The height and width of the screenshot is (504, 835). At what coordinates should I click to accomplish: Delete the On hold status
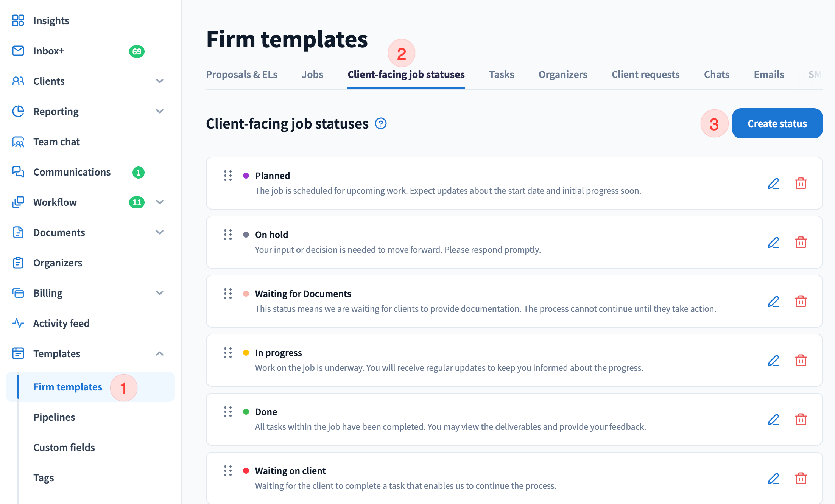(801, 243)
